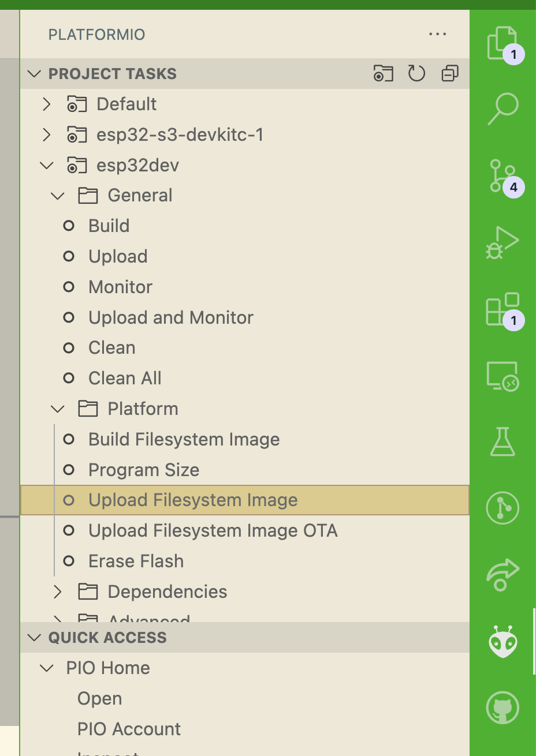The width and height of the screenshot is (536, 756).
Task: Click the circle icon beside Clean All
Action: [69, 378]
